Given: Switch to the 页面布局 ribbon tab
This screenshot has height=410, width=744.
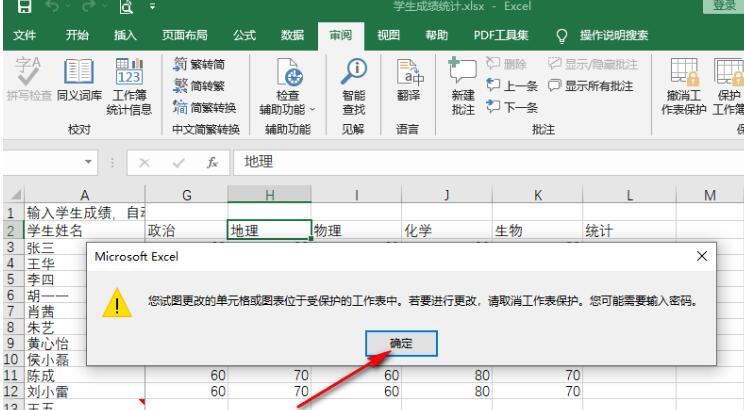Looking at the screenshot, I should pos(185,35).
